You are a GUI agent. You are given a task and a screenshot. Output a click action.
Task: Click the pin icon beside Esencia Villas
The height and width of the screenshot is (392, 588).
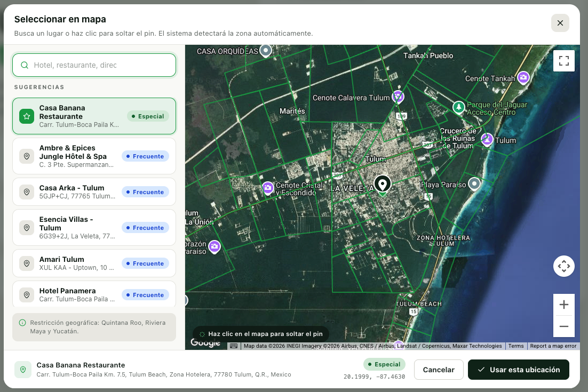(x=27, y=228)
